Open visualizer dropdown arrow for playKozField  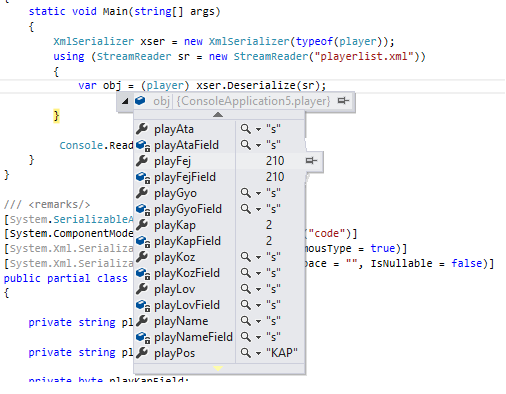(258, 273)
